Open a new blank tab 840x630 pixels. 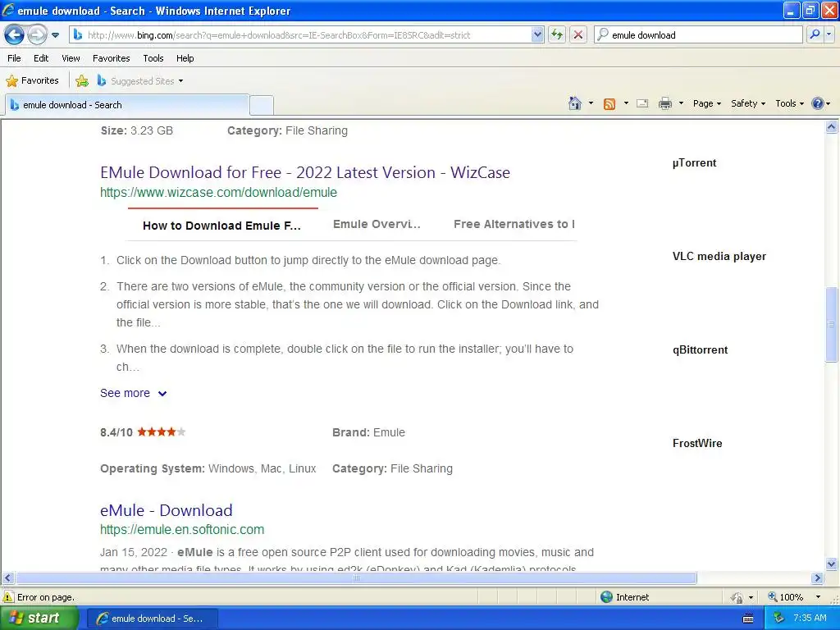(x=262, y=106)
